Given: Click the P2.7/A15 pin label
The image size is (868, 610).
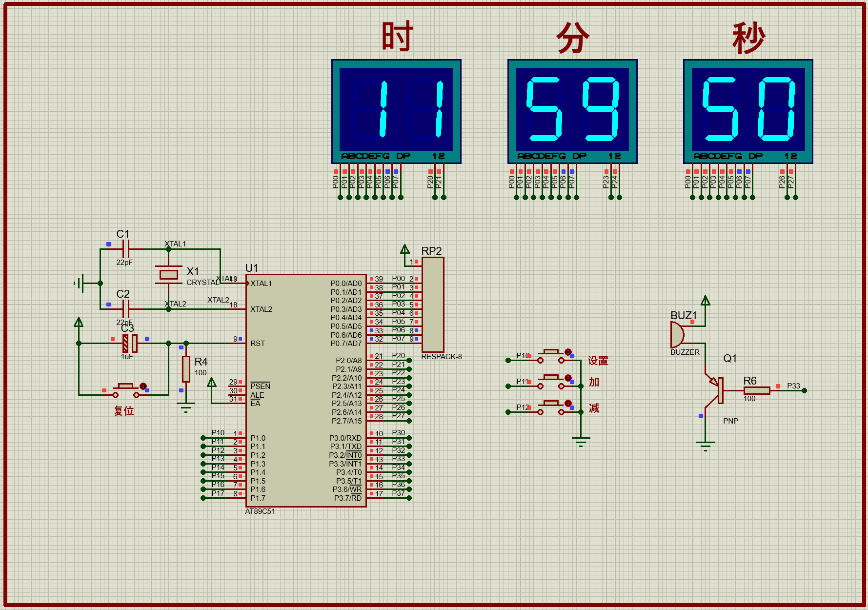Looking at the screenshot, I should [x=347, y=421].
